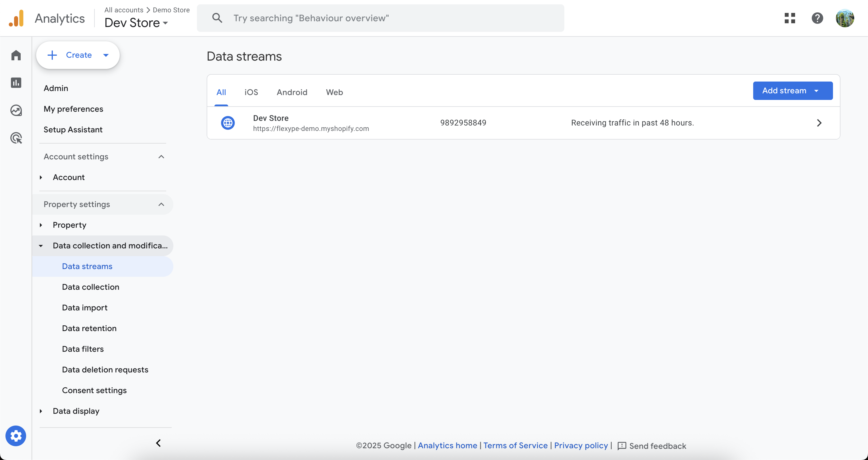Open the Advertising target icon
The height and width of the screenshot is (460, 868).
[16, 138]
